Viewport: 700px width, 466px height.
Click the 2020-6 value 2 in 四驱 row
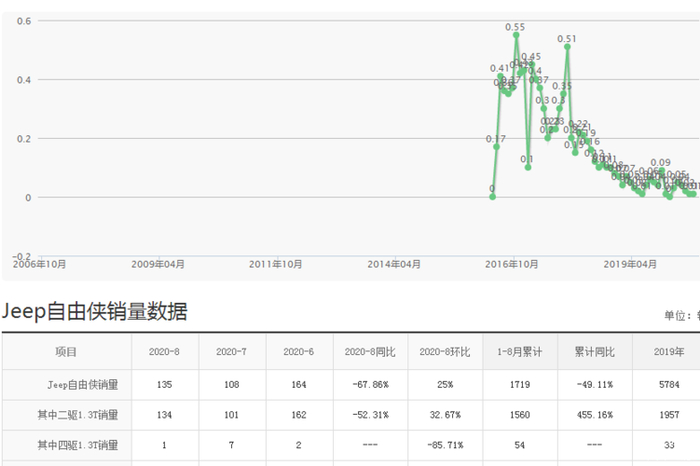pyautogui.click(x=299, y=445)
